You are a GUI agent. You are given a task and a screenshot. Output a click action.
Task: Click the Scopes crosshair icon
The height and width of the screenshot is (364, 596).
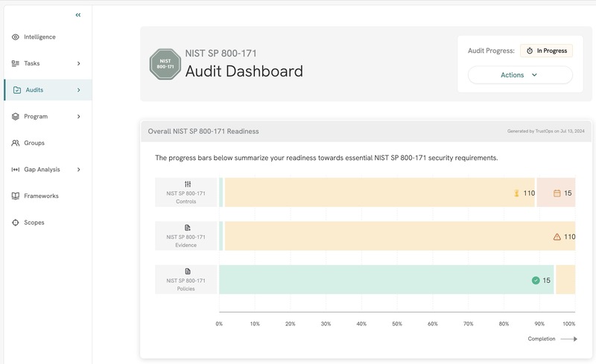(15, 223)
